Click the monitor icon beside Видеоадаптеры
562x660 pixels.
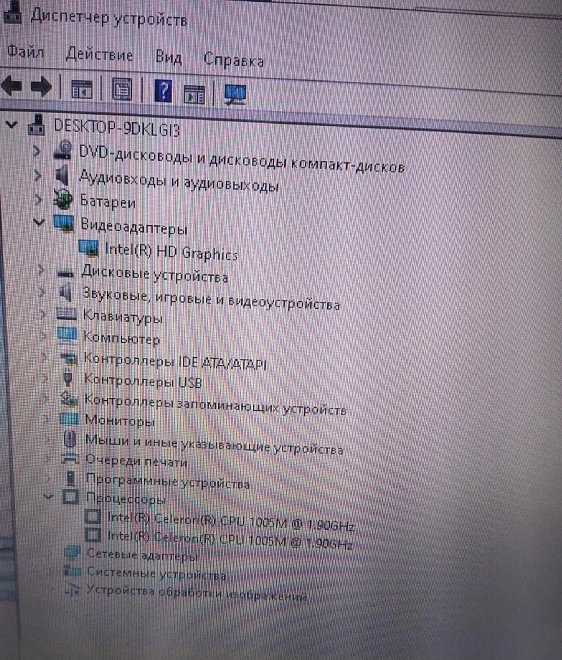pos(64,224)
